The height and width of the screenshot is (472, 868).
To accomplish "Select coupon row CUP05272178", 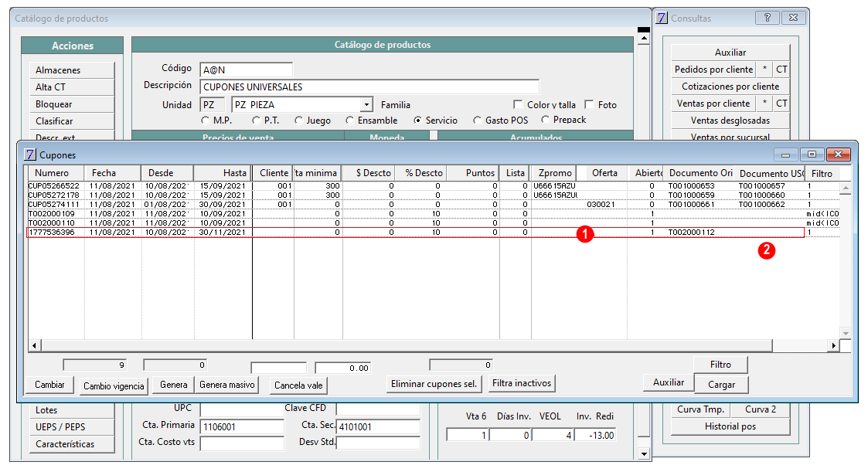I will tap(434, 195).
